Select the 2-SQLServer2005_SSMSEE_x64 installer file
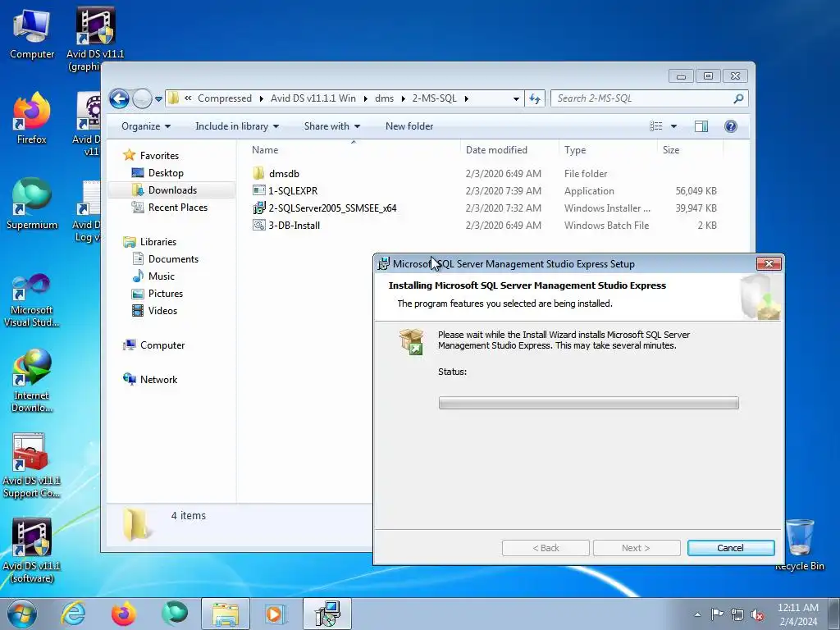 [x=325, y=208]
